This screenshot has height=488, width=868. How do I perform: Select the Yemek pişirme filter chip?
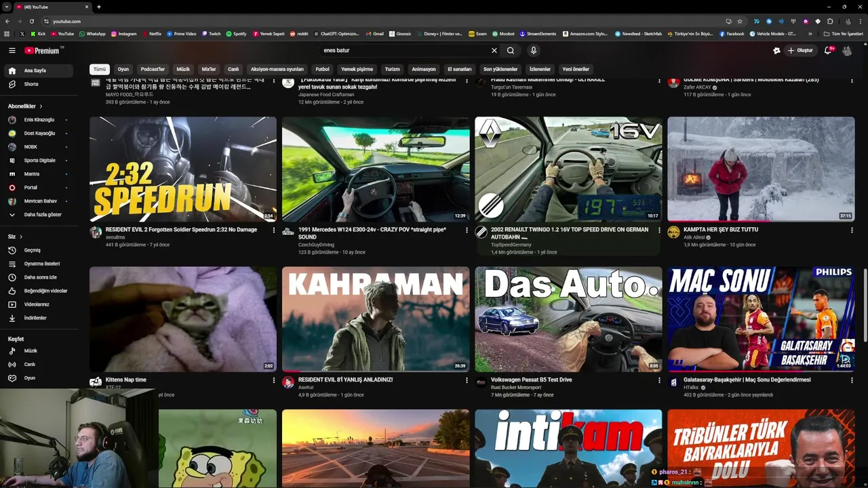coord(357,69)
